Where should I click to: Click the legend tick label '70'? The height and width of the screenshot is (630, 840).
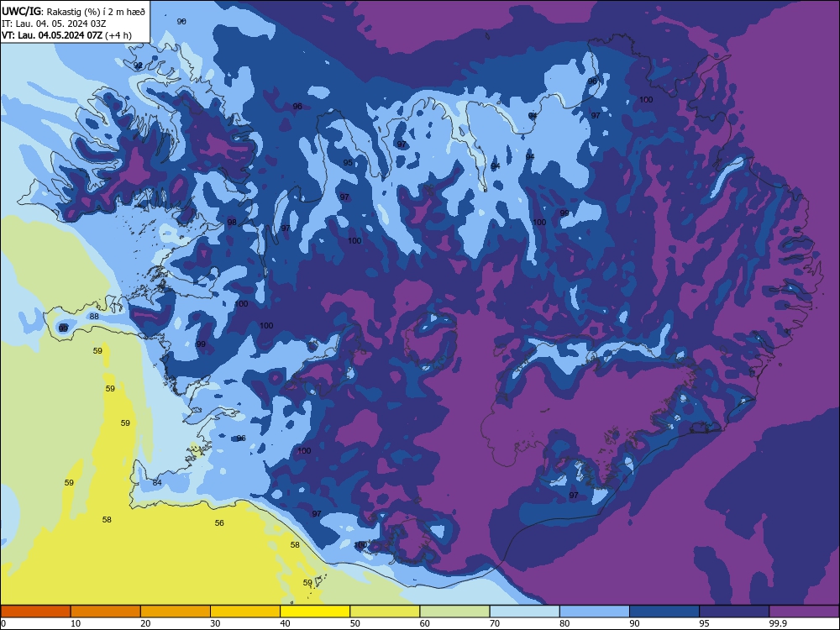tap(495, 623)
